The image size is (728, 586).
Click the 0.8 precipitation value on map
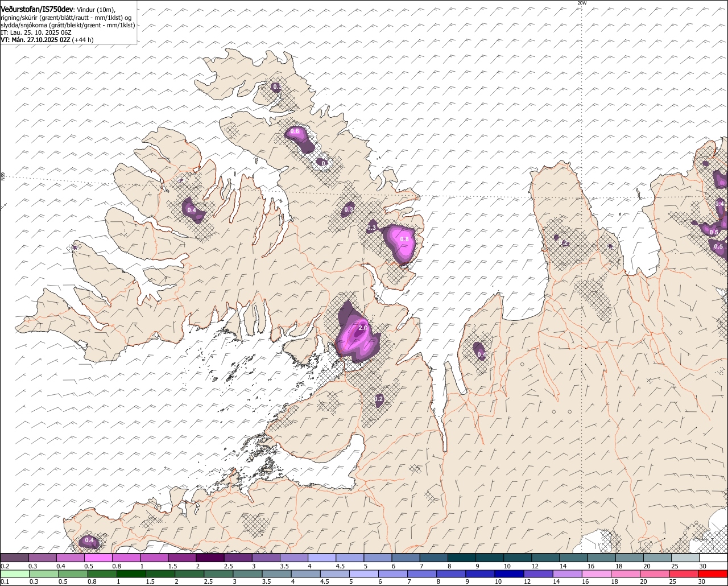click(404, 240)
